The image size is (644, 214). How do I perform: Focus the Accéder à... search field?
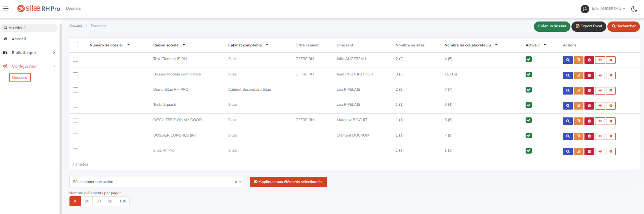tap(29, 28)
